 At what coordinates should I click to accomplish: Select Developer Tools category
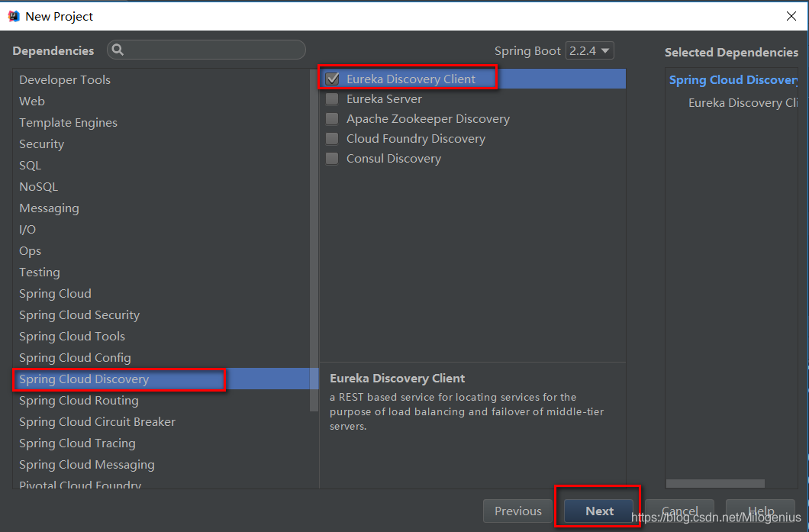point(161,80)
